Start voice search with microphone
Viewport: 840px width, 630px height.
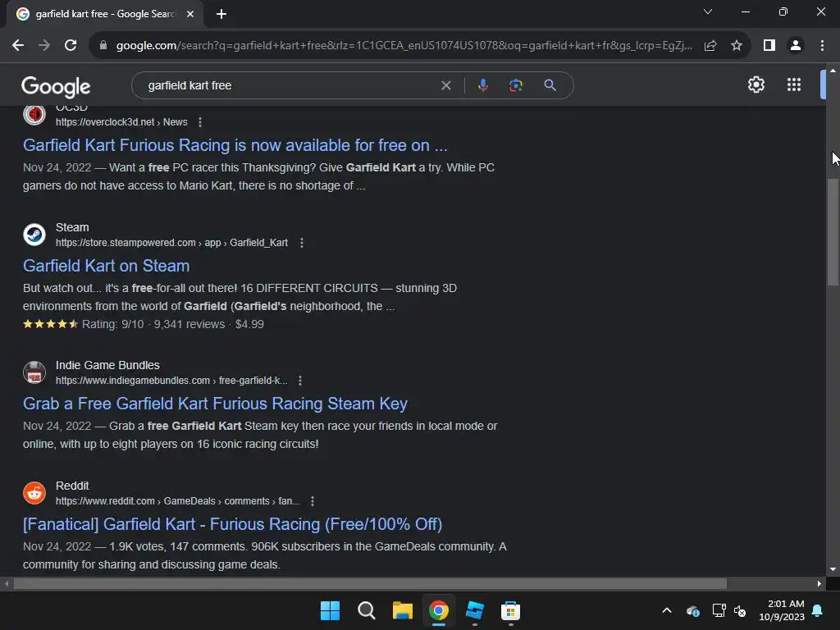(x=482, y=85)
